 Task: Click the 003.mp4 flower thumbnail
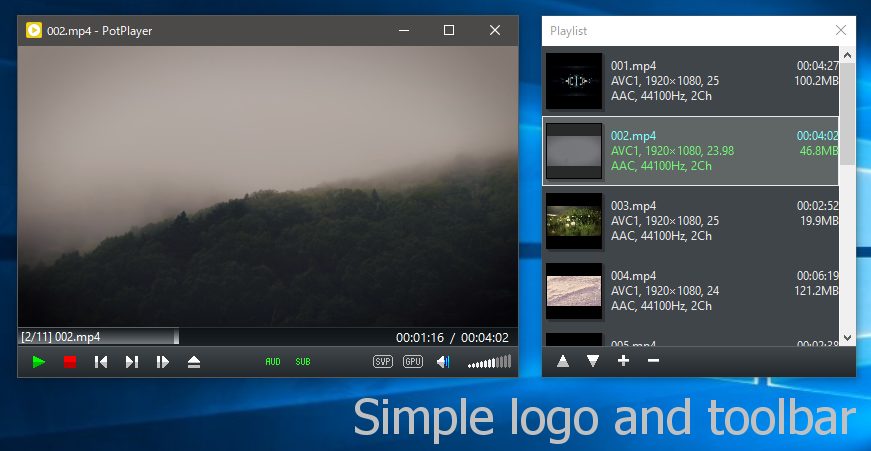click(574, 221)
